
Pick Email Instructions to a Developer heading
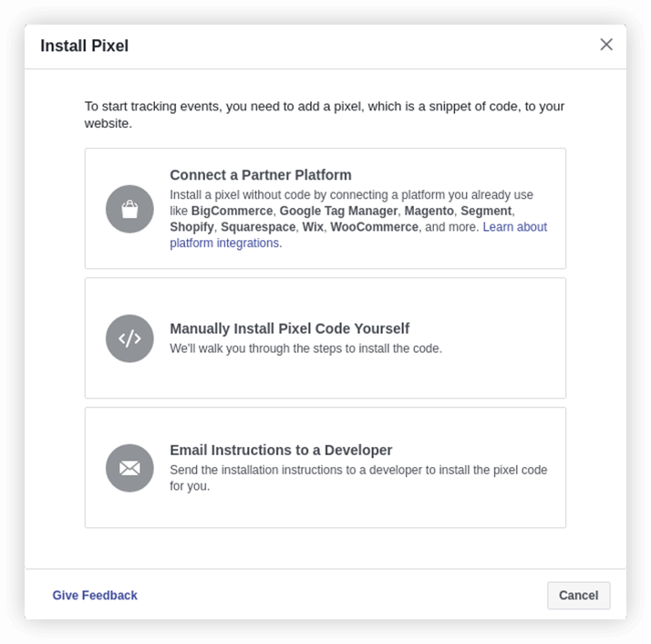(x=281, y=450)
